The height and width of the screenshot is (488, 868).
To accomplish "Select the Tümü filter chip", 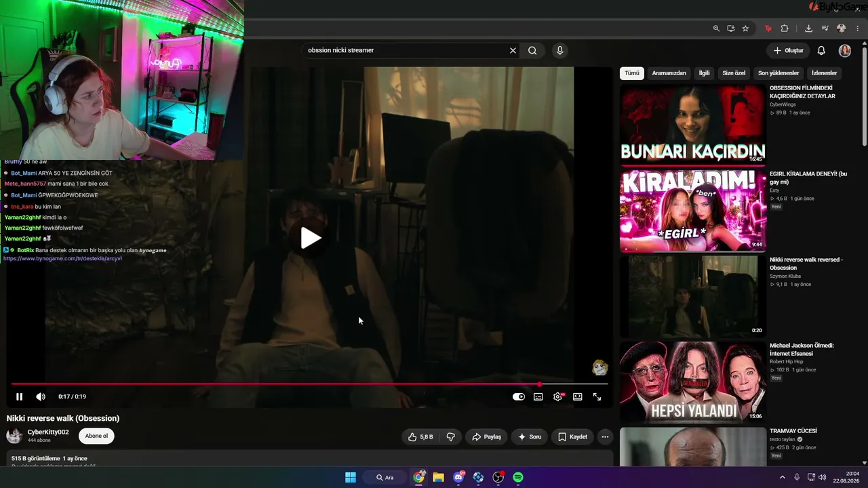I will click(632, 73).
